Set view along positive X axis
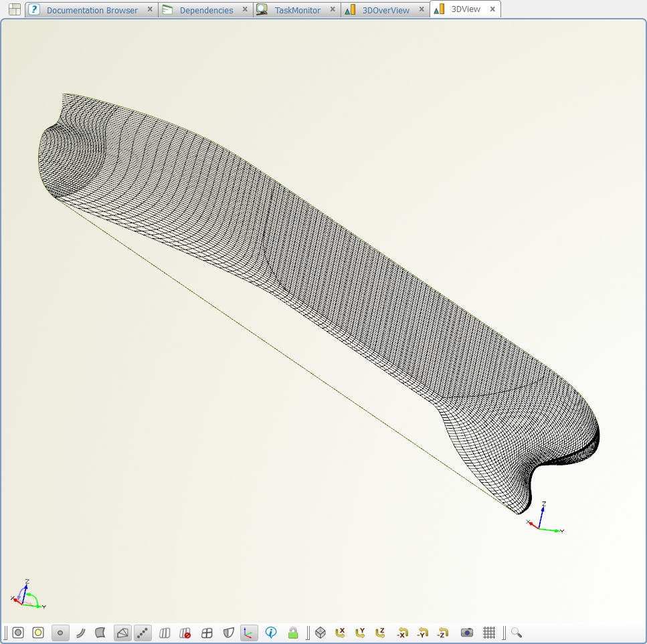 340,633
